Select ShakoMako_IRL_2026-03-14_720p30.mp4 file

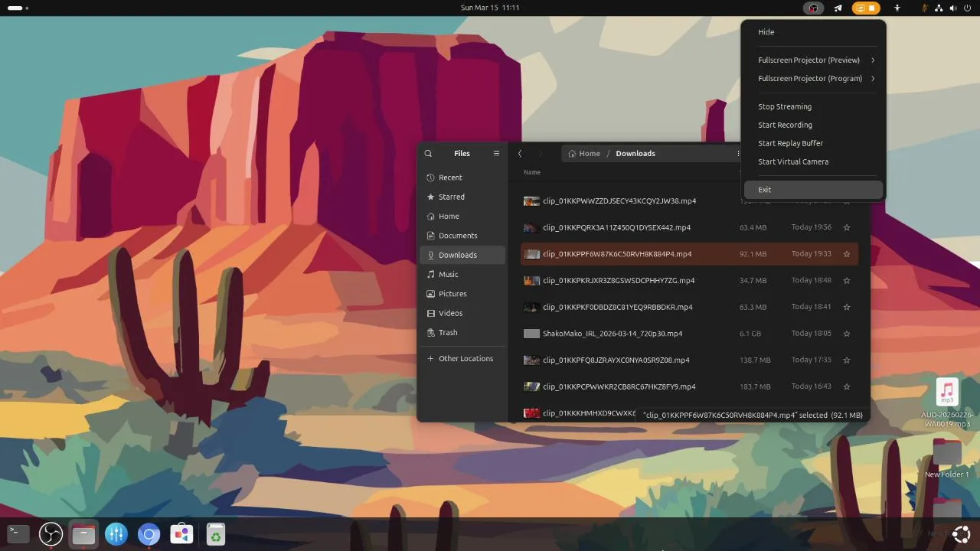click(612, 334)
